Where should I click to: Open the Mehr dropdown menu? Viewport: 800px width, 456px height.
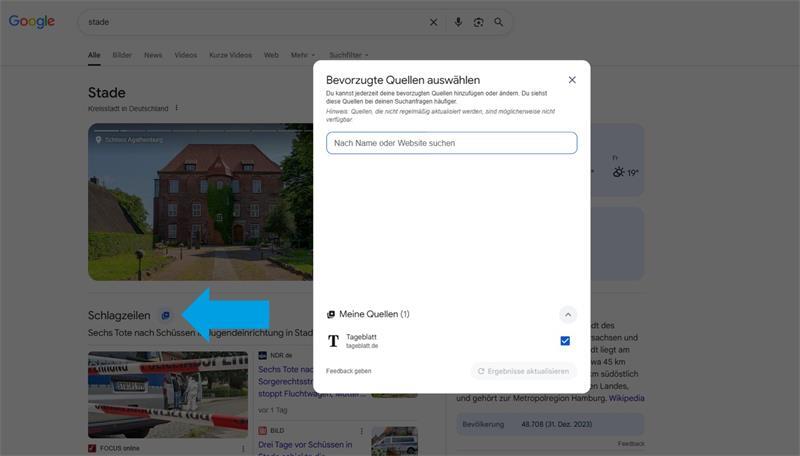[x=303, y=55]
